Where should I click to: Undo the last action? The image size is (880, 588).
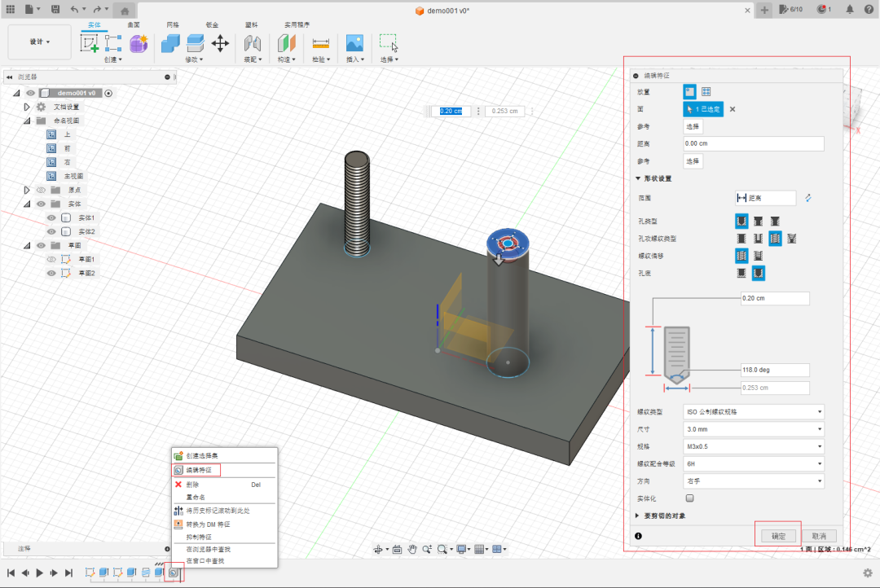point(75,10)
